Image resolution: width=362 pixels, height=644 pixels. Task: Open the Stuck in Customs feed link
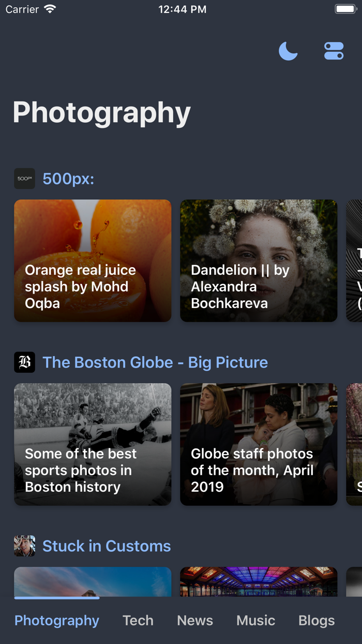click(107, 546)
